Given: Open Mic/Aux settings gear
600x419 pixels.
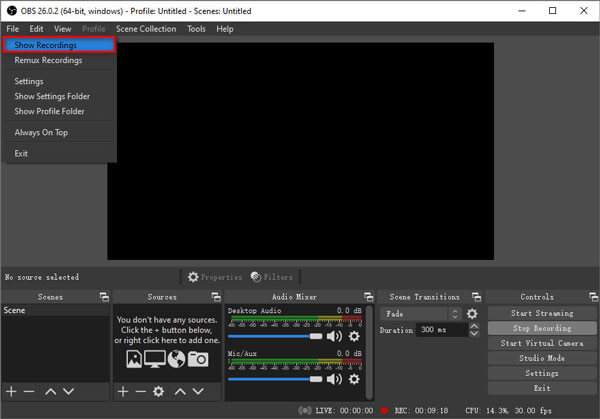Looking at the screenshot, I should tap(354, 379).
